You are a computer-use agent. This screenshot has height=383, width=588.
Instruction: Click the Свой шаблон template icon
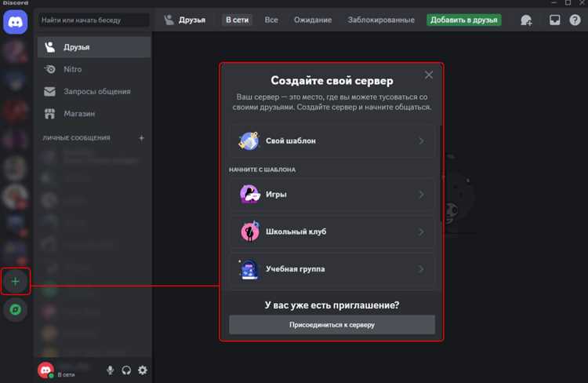coord(249,140)
